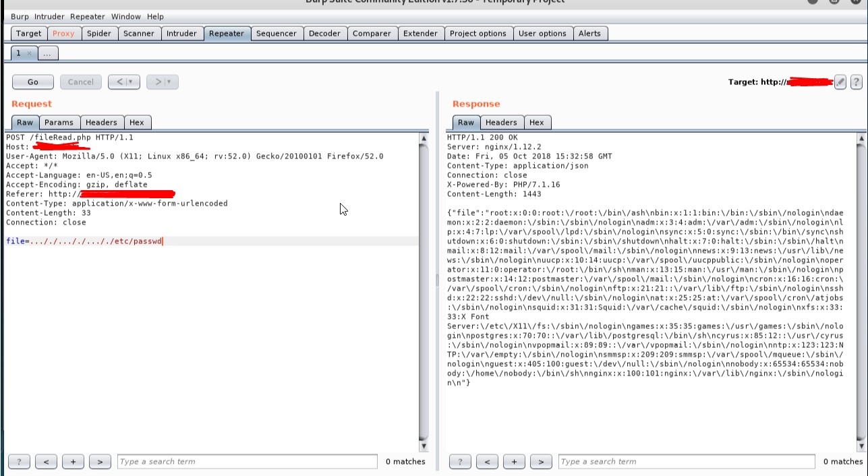
Task: Click the HTTP/1.1 200 OK status line
Action: click(482, 138)
